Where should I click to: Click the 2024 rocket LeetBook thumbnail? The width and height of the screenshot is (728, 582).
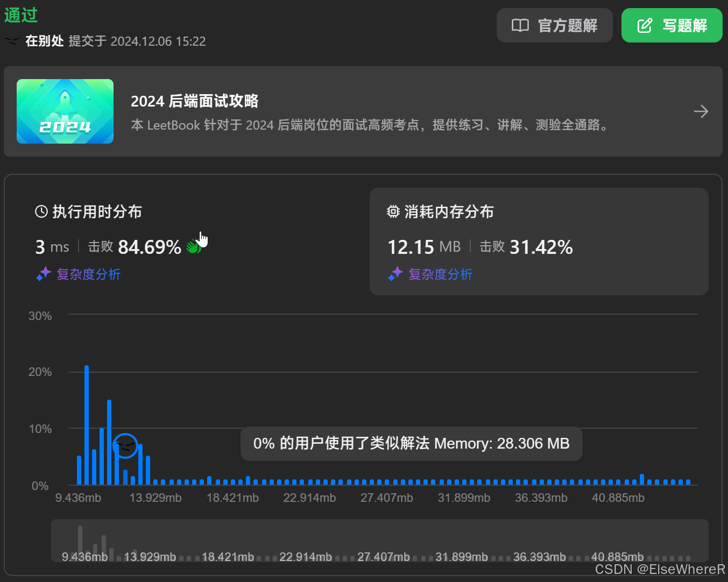click(65, 111)
